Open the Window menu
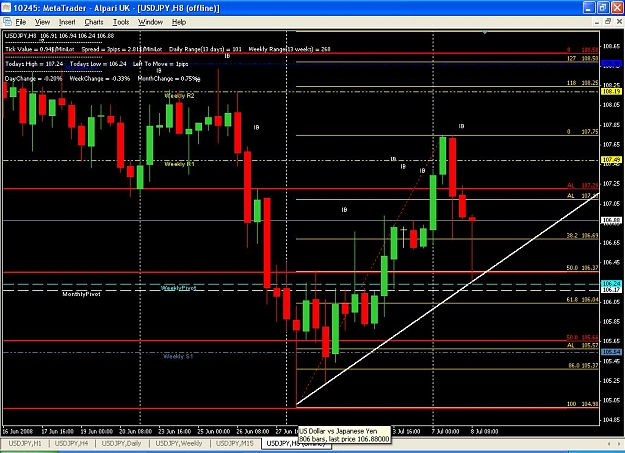The image size is (625, 453). point(150,22)
